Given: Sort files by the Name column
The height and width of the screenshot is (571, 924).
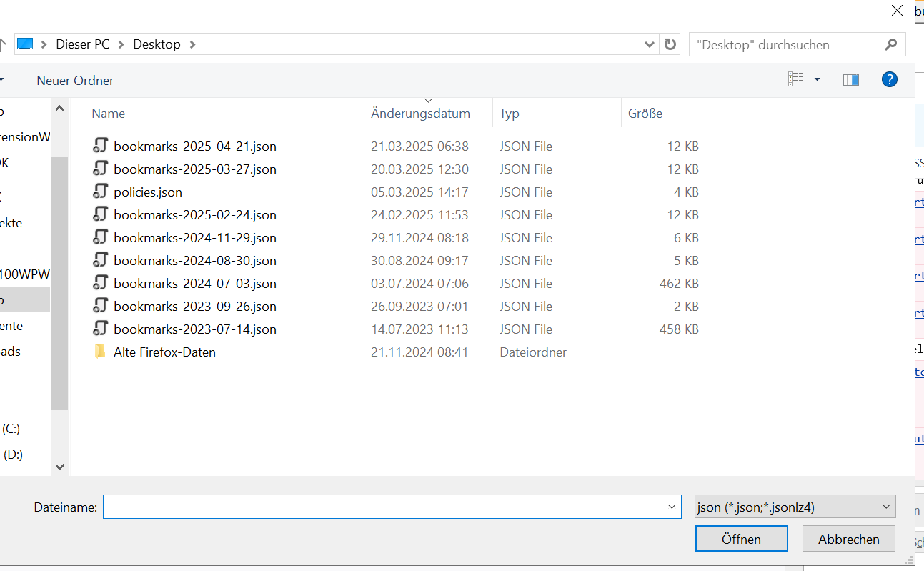Looking at the screenshot, I should point(109,114).
